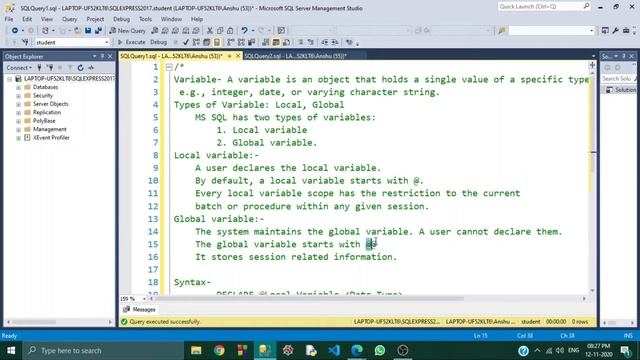Image resolution: width=640 pixels, height=360 pixels.
Task: Open the Open File folder icon
Action: tap(77, 31)
